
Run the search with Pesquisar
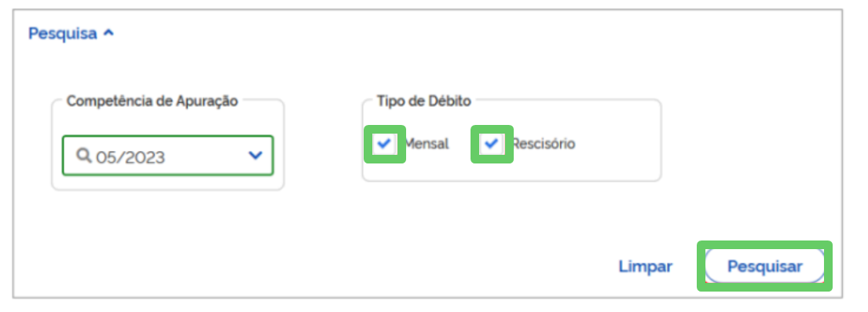click(x=764, y=266)
